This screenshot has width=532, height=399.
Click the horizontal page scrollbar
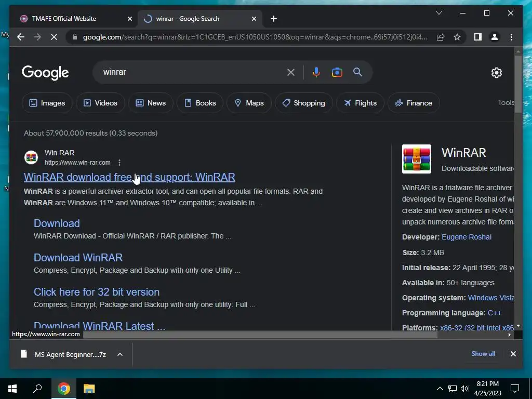[x=260, y=335]
